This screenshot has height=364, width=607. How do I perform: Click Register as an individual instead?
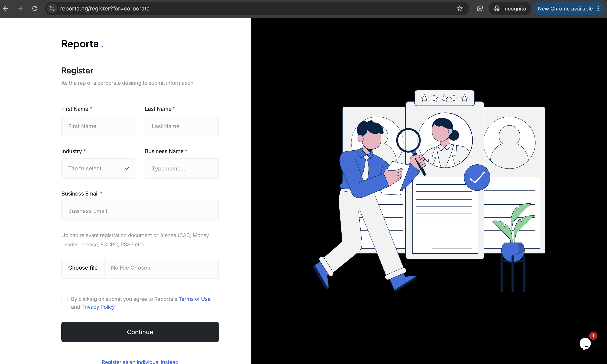[140, 361]
